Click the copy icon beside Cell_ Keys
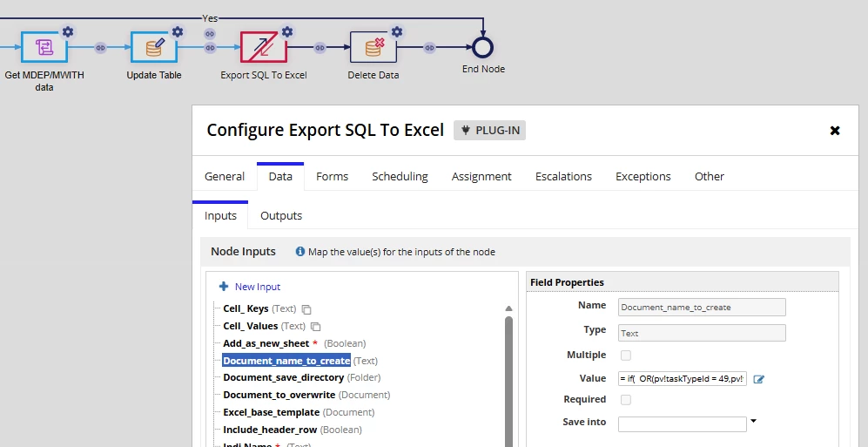This screenshot has width=868, height=447. point(306,309)
